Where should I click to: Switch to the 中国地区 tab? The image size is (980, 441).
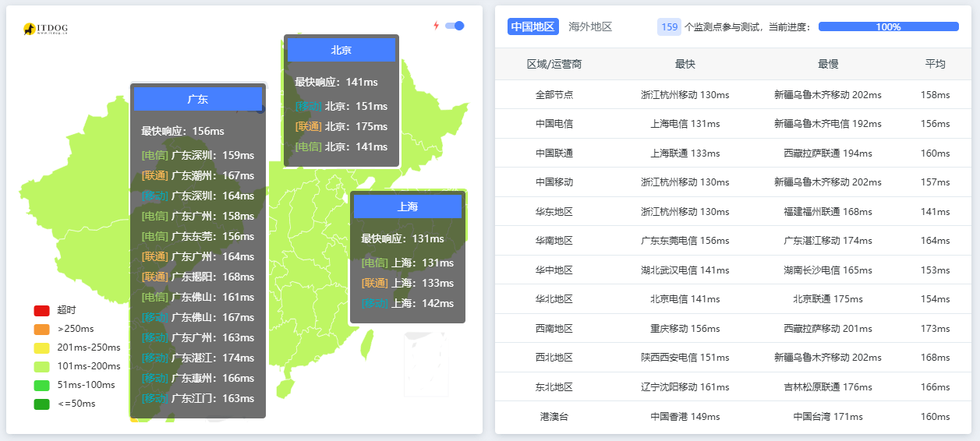[532, 26]
